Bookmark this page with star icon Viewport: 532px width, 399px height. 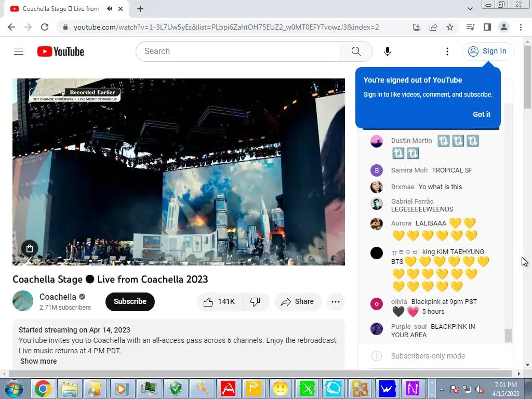click(450, 27)
